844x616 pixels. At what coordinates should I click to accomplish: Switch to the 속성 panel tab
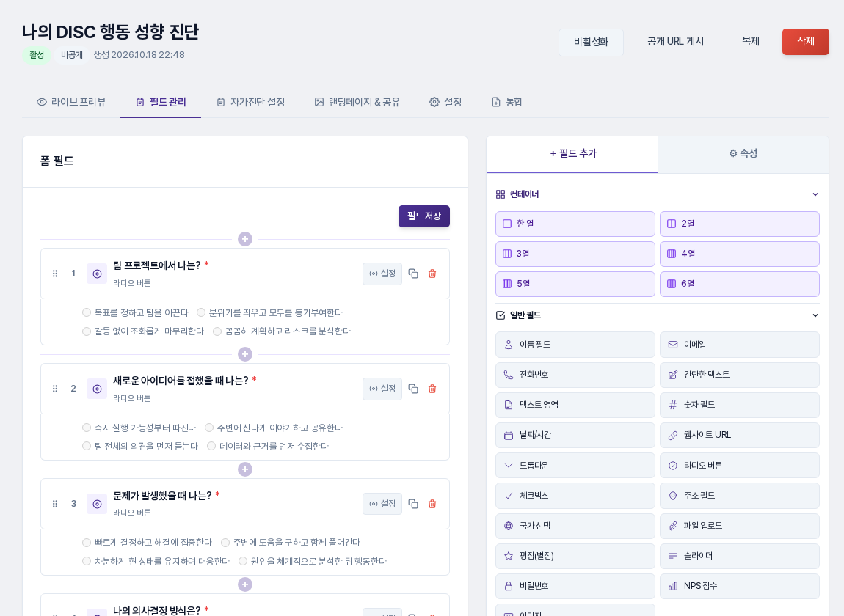coord(743,154)
